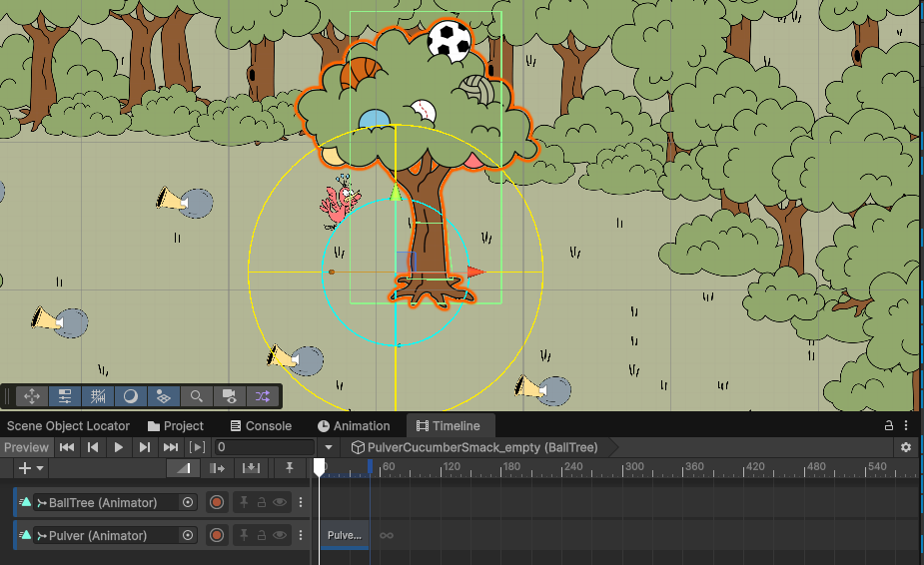Click the Timeline playhead marker at frame 0
Image resolution: width=924 pixels, height=565 pixels.
pos(320,466)
